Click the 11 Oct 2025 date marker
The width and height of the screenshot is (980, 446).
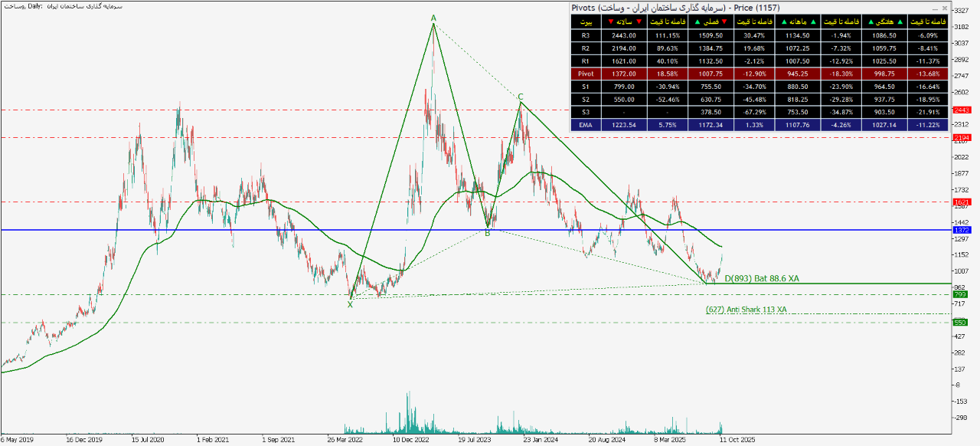click(738, 441)
